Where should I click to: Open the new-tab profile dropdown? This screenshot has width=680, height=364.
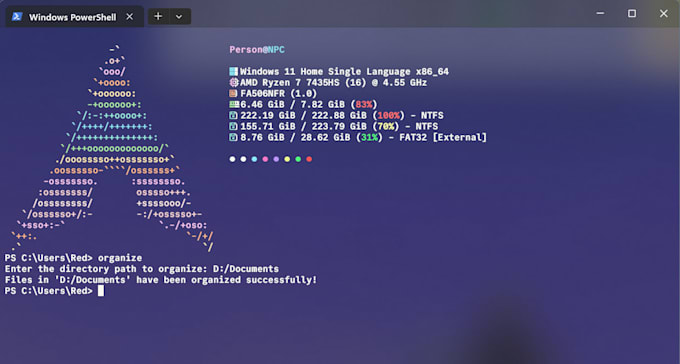coord(179,16)
